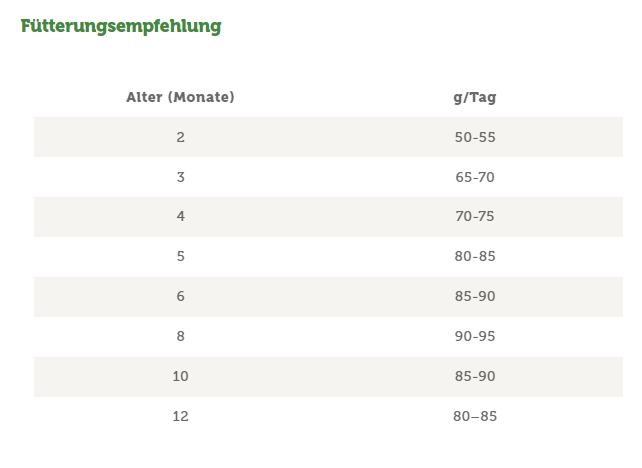This screenshot has height=468, width=642.
Task: Select the age 5 cell
Action: (180, 256)
